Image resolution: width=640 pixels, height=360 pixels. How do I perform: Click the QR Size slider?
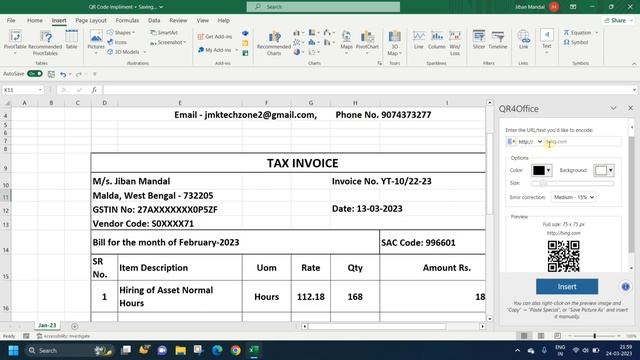coord(572,184)
